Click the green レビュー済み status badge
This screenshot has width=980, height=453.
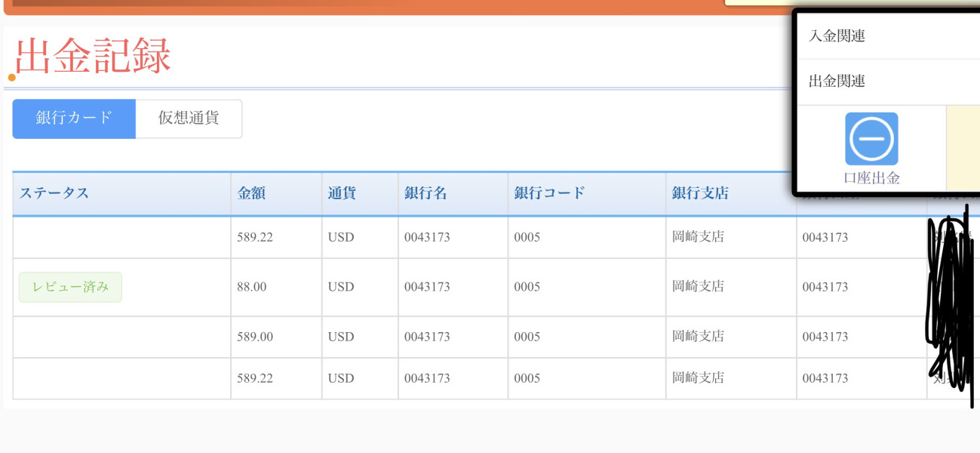click(x=70, y=287)
